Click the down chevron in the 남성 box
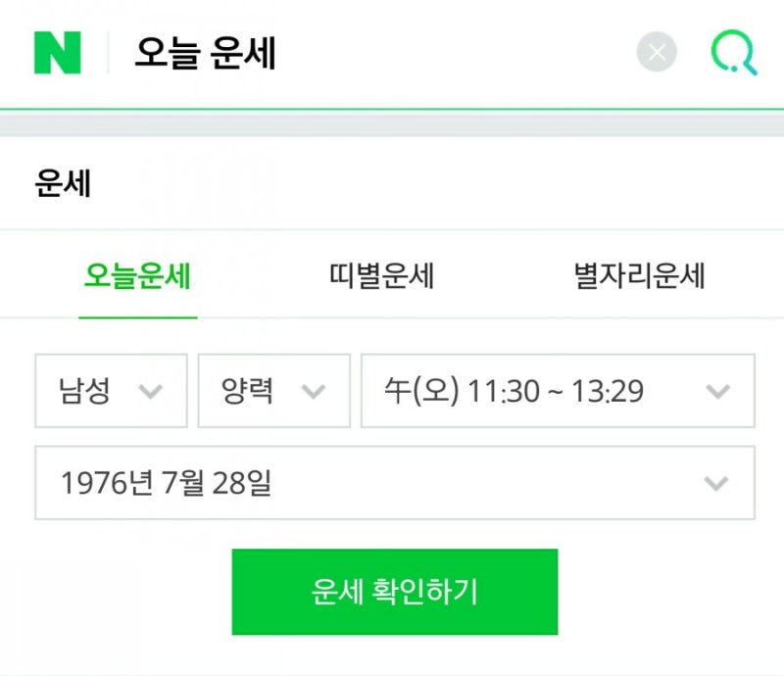 151,391
